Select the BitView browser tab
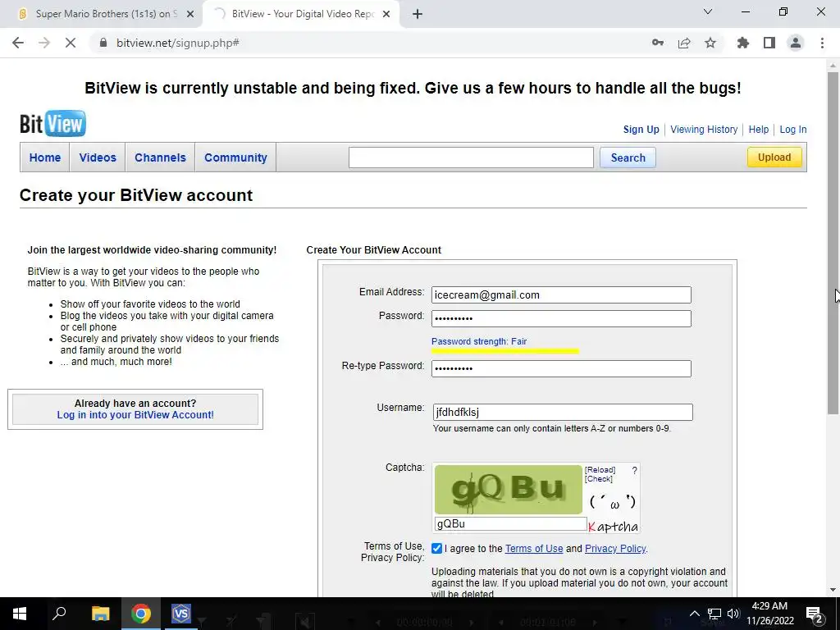This screenshot has width=840, height=630. (x=302, y=15)
